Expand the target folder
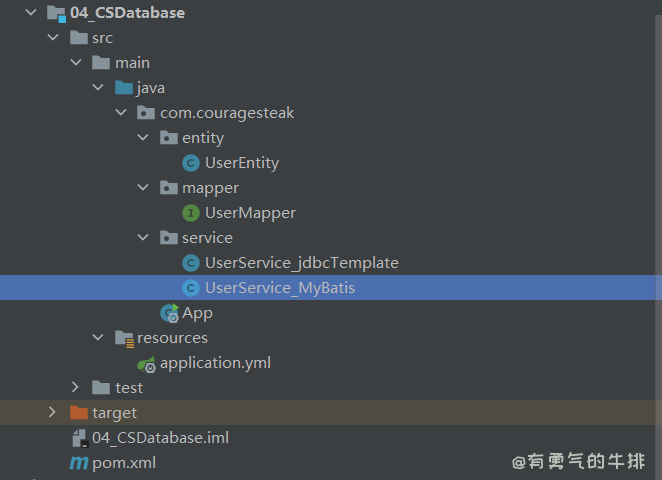 [53, 413]
